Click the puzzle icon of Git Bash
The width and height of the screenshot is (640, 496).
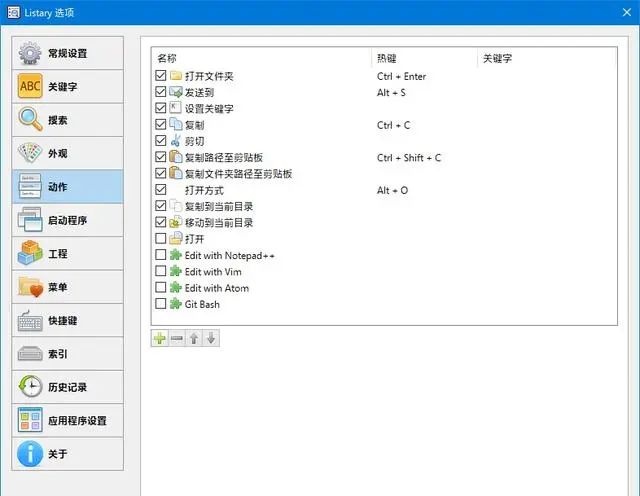176,304
